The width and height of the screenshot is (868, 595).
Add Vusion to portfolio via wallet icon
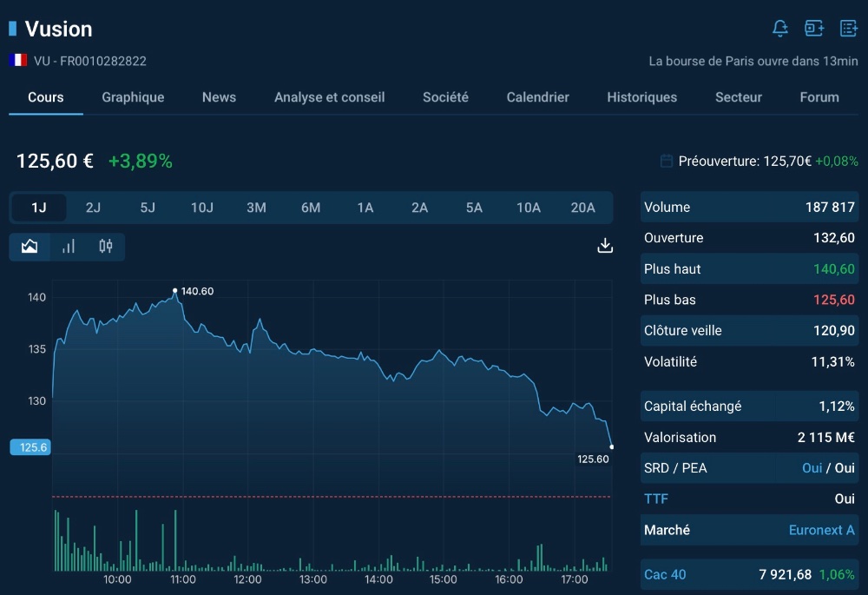point(814,29)
